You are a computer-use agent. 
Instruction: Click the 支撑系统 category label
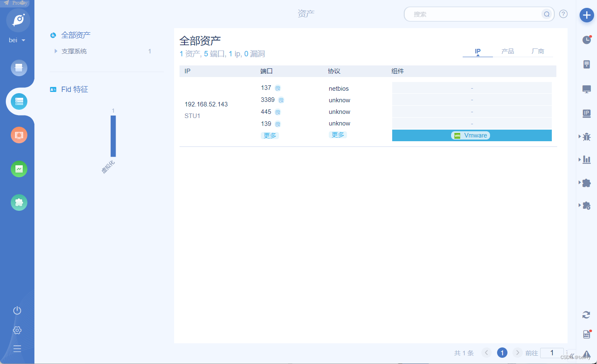[x=74, y=51]
